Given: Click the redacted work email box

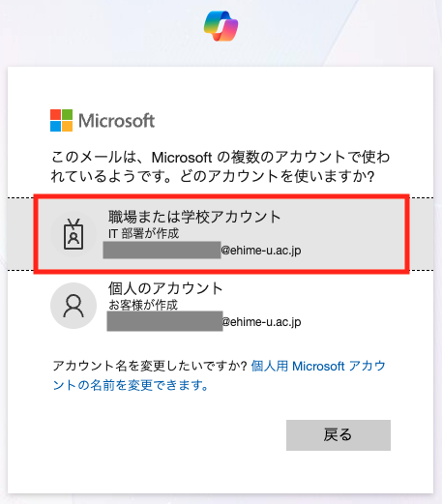Looking at the screenshot, I should [x=162, y=251].
